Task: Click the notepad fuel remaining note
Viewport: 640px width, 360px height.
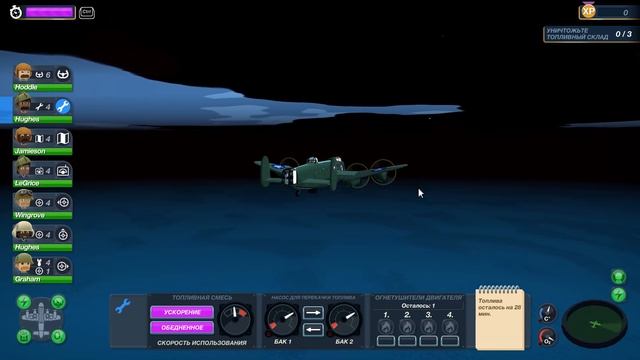Action: [x=500, y=319]
